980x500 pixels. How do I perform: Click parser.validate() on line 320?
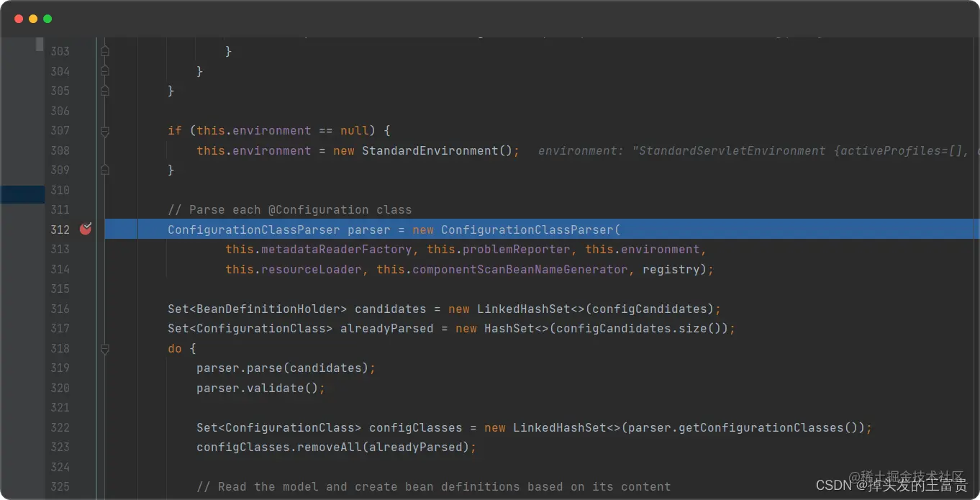click(258, 388)
